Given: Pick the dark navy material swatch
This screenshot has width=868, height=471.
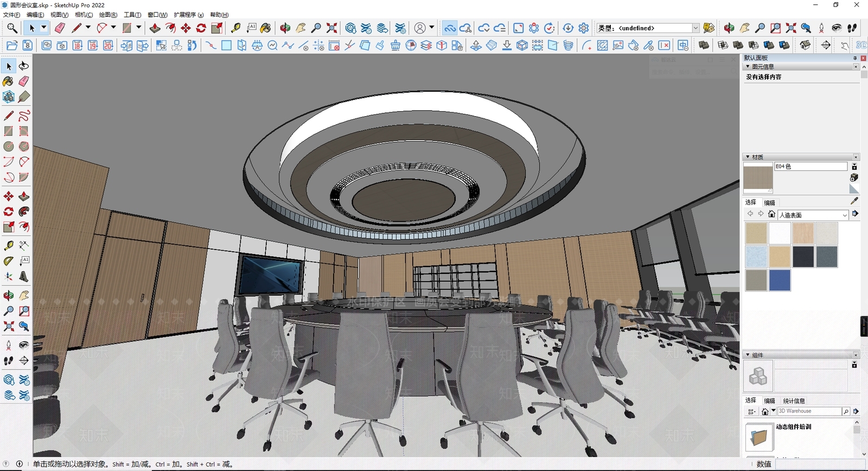Looking at the screenshot, I should (x=803, y=257).
